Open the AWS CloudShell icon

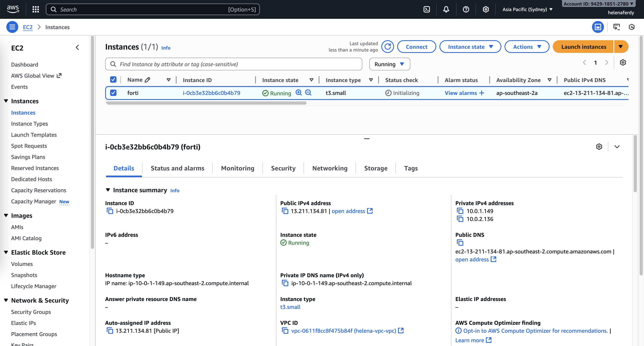(x=427, y=9)
